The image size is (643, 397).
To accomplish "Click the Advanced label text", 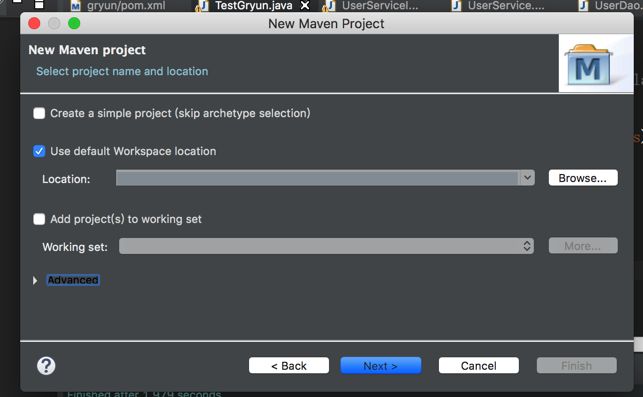I will pos(73,280).
